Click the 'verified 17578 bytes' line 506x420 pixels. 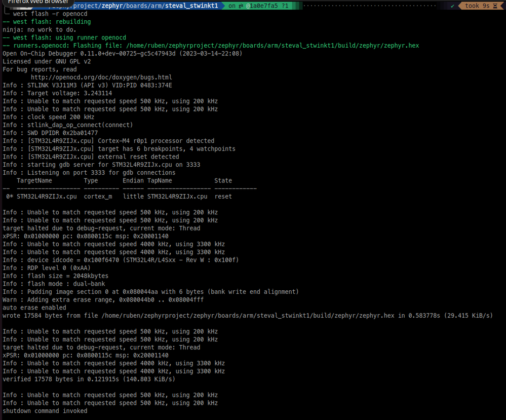click(89, 379)
